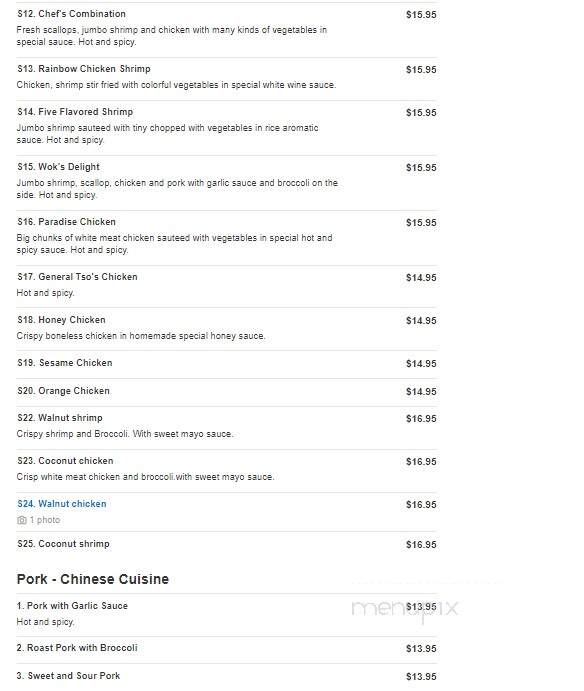
Task: Open the S24. Walnut chicken link
Action: (x=62, y=504)
